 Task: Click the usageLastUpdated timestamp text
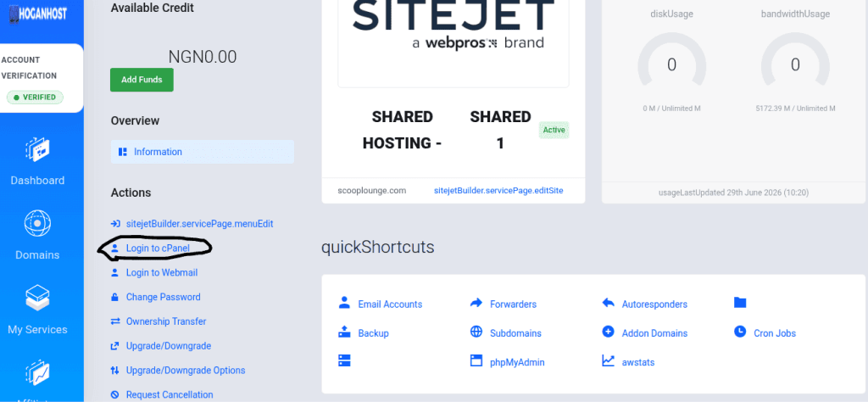(x=733, y=193)
